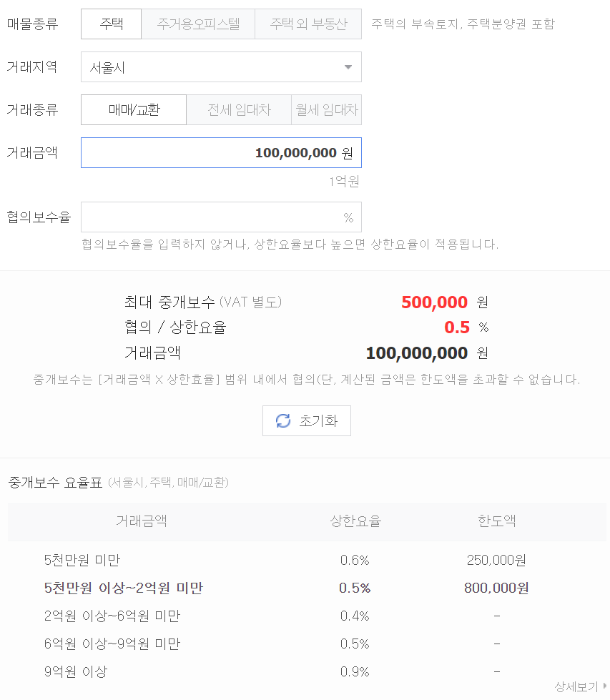610x700 pixels.
Task: Select the 5천만원 미만 table row
Action: click(307, 560)
